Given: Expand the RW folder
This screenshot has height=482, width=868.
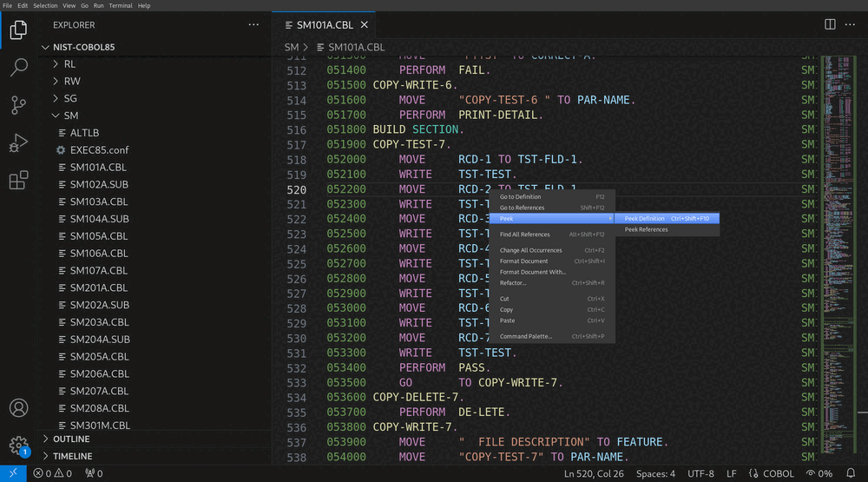Looking at the screenshot, I should coord(71,81).
